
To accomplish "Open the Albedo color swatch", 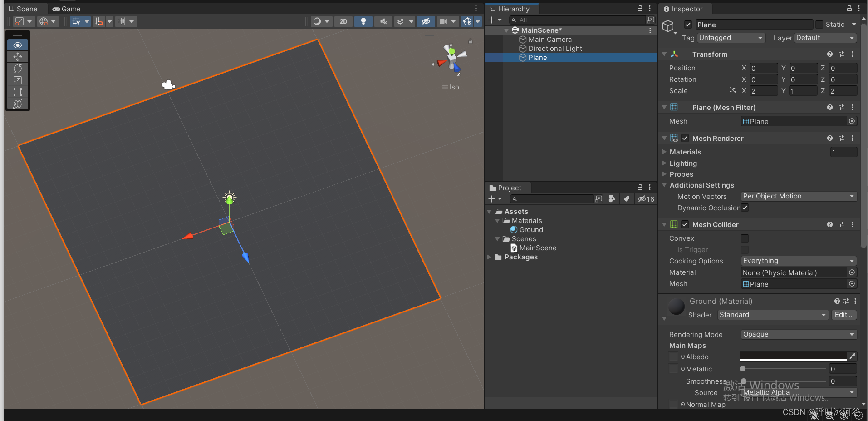I will coord(793,357).
